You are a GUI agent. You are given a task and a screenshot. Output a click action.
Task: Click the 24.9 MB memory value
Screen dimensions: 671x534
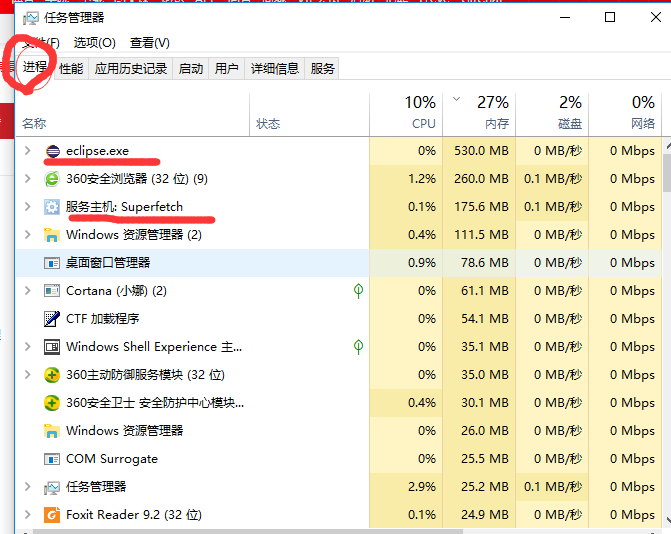coord(485,514)
